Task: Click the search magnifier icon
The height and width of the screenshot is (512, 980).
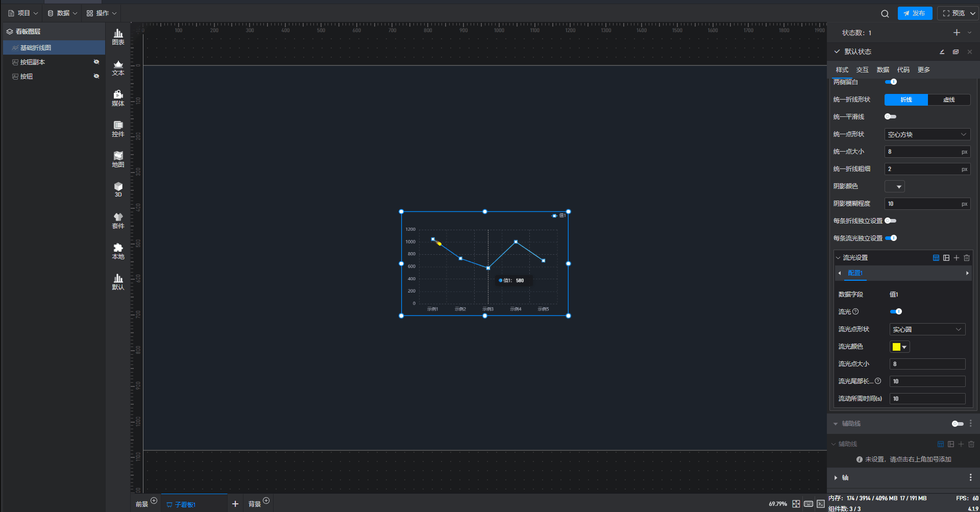Action: click(x=885, y=14)
